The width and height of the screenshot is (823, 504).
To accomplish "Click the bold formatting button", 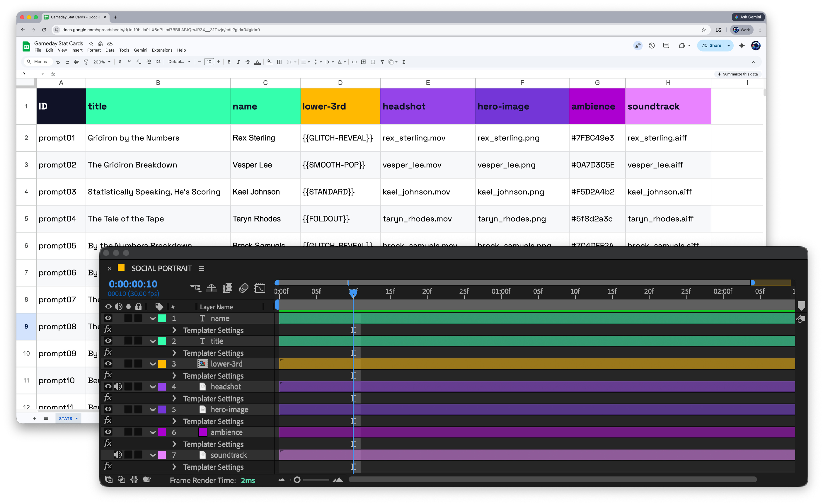I will click(x=229, y=62).
